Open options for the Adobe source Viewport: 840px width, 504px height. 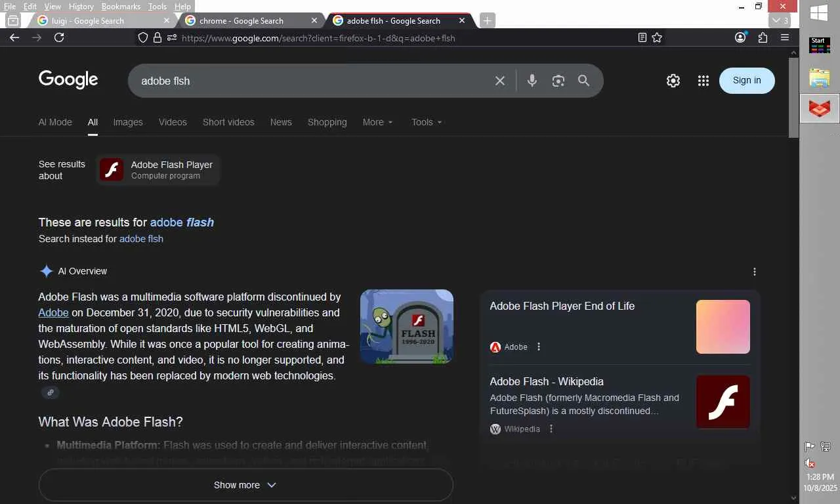click(539, 346)
